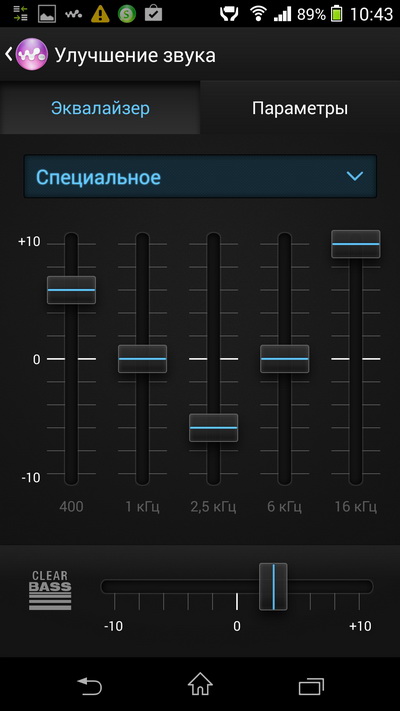Open the Специальное preset dropdown
This screenshot has height=711, width=400.
(200, 176)
